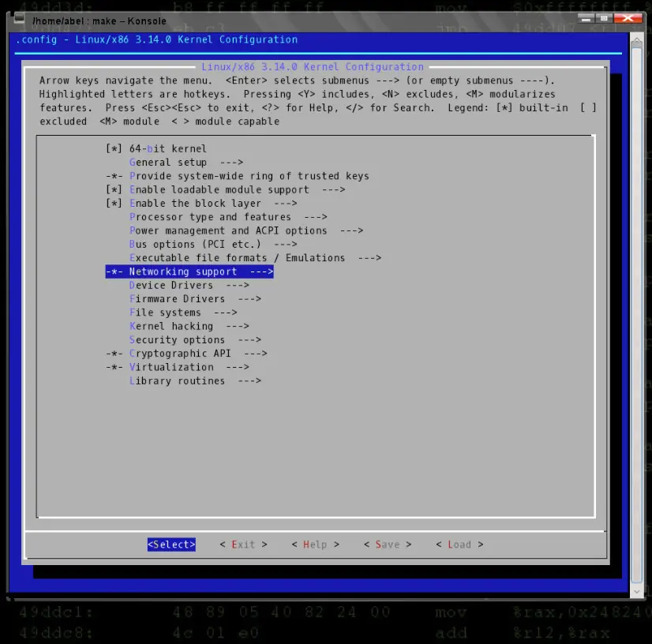Toggle the 64-bit kernel checkbox

114,148
